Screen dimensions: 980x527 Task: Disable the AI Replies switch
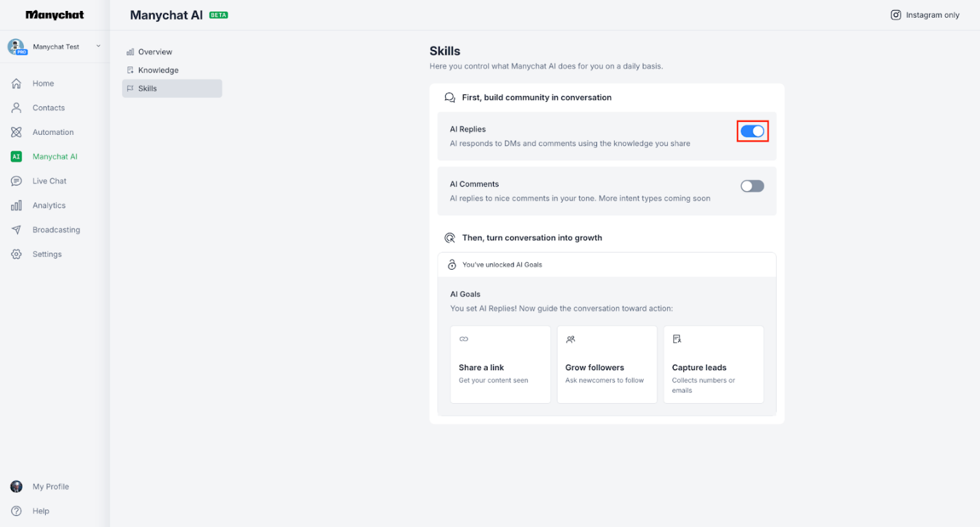[752, 131]
